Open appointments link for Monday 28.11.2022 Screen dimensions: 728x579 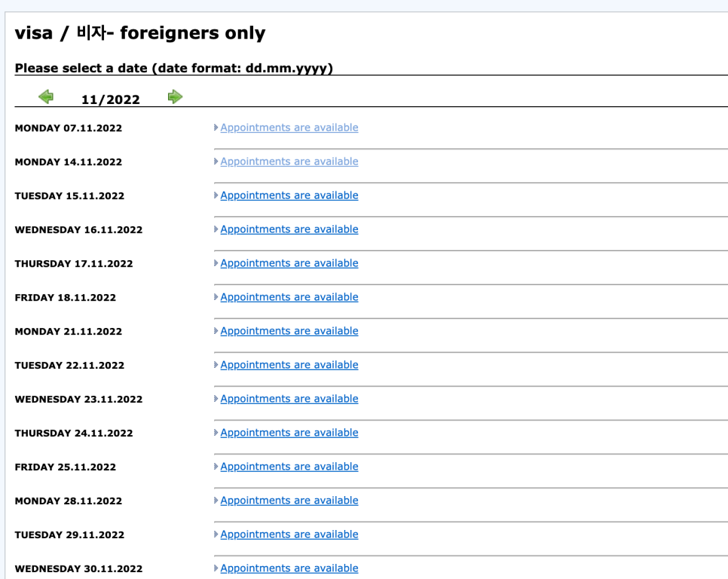pyautogui.click(x=289, y=500)
